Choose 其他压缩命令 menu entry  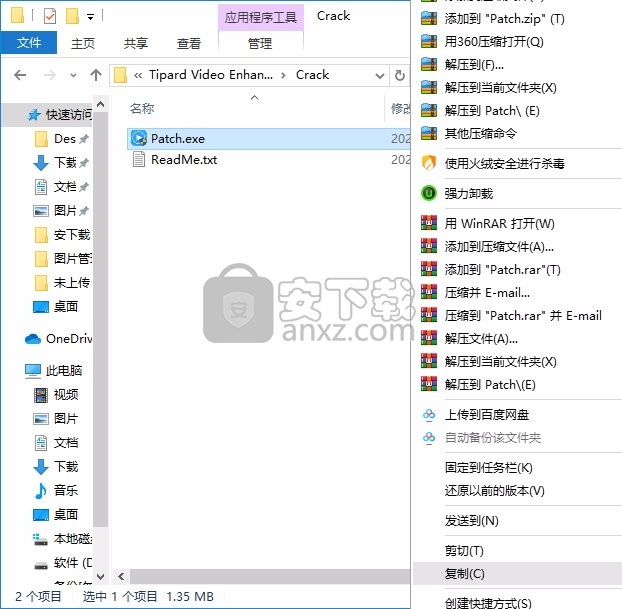[517, 133]
